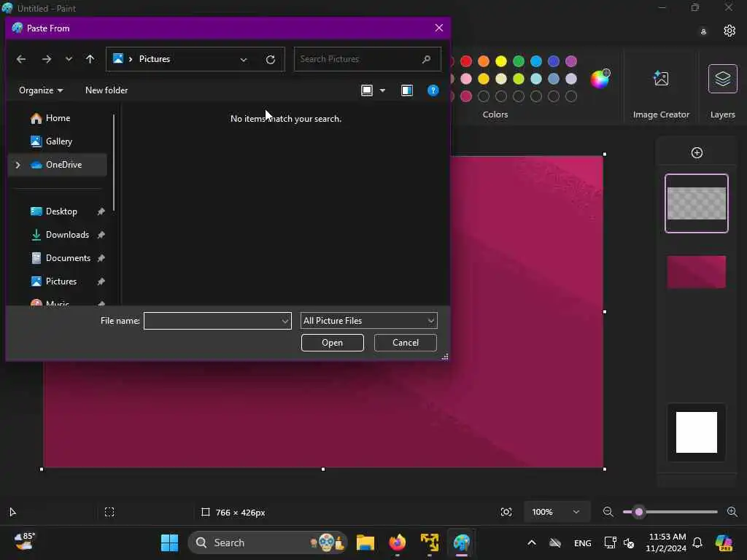Open the weather widget showing 85°
The image size is (747, 560).
tap(24, 542)
